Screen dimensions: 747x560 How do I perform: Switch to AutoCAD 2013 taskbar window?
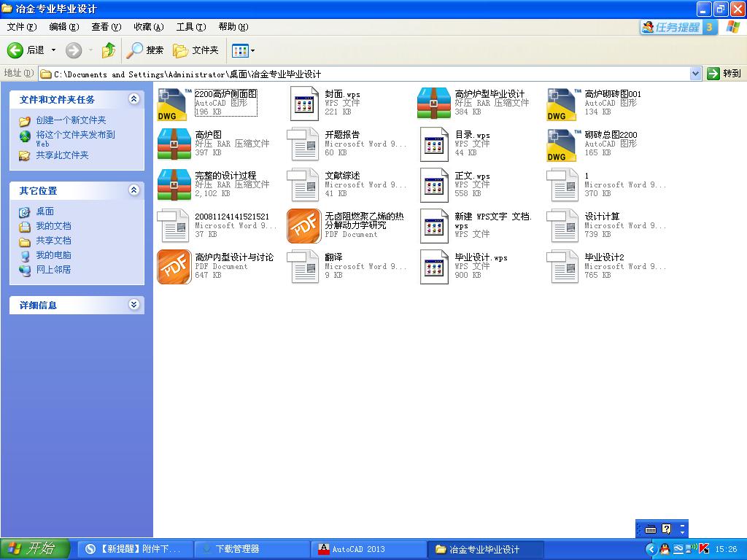click(x=368, y=549)
